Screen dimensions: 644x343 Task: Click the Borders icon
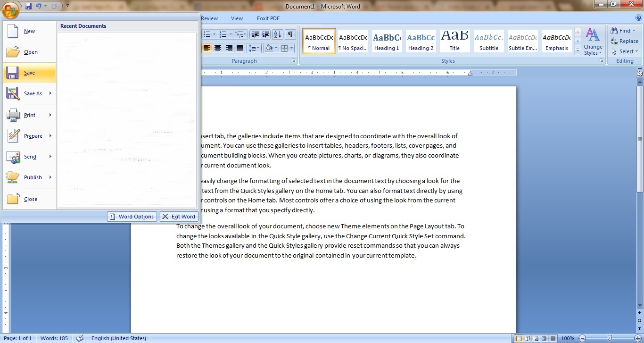[x=284, y=48]
